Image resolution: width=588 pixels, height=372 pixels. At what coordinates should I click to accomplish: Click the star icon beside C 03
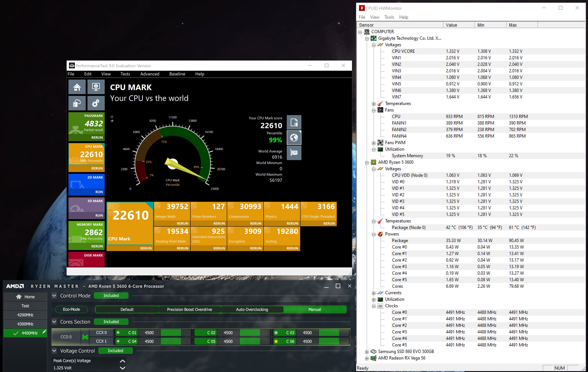[x=276, y=333]
